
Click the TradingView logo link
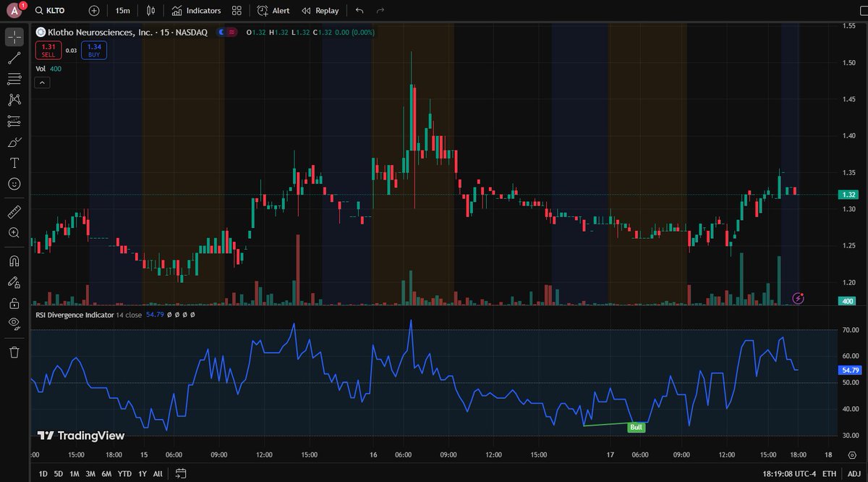(81, 436)
